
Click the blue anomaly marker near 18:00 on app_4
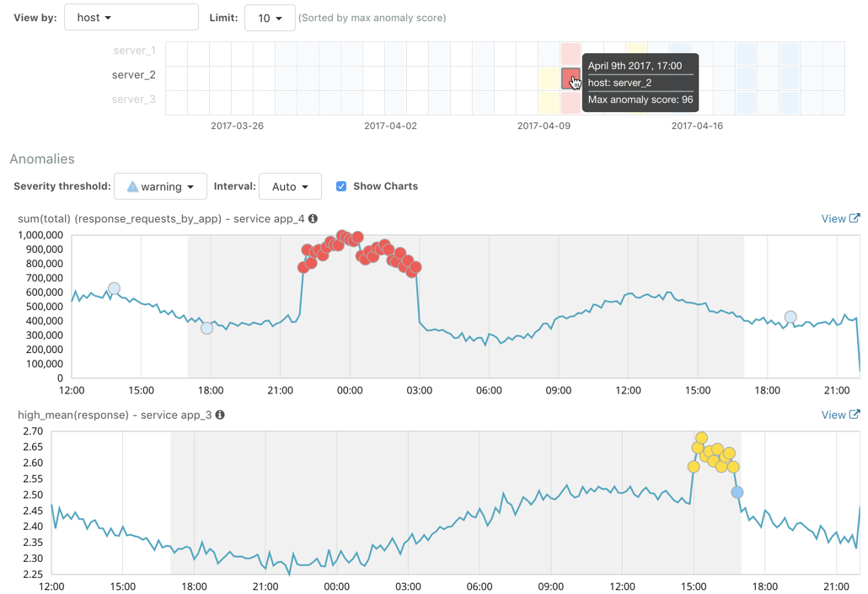tap(206, 328)
